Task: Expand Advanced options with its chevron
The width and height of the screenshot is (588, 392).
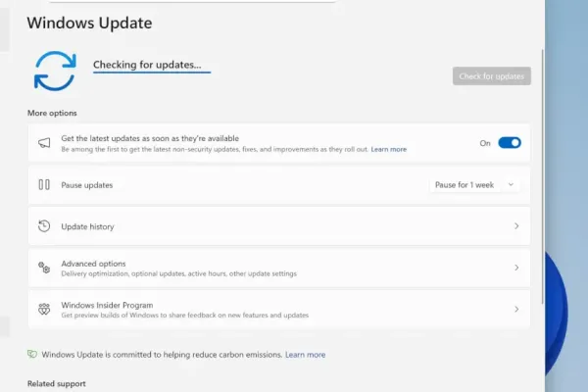Action: pos(516,268)
